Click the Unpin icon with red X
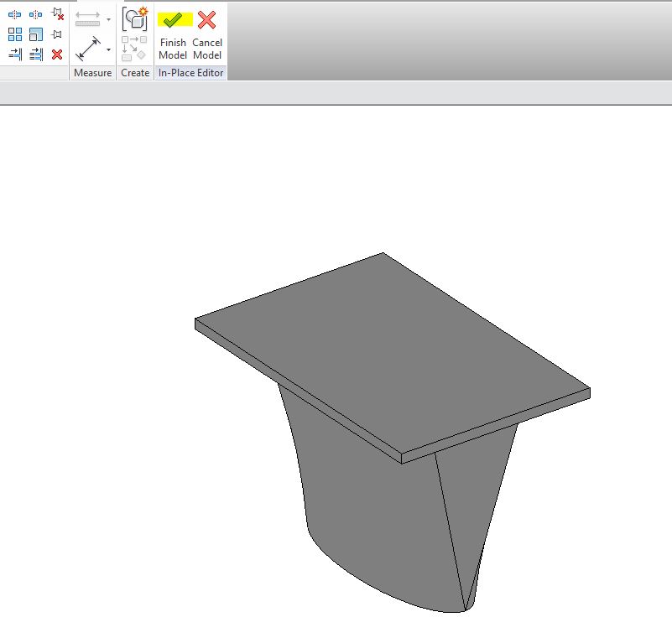 click(57, 14)
